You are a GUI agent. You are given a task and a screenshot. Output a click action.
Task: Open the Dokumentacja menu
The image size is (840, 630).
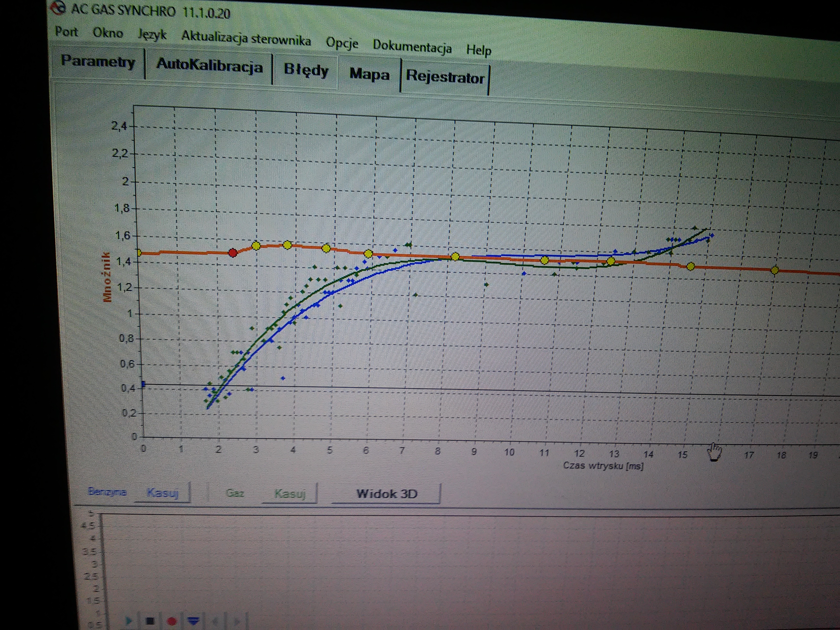pyautogui.click(x=412, y=46)
